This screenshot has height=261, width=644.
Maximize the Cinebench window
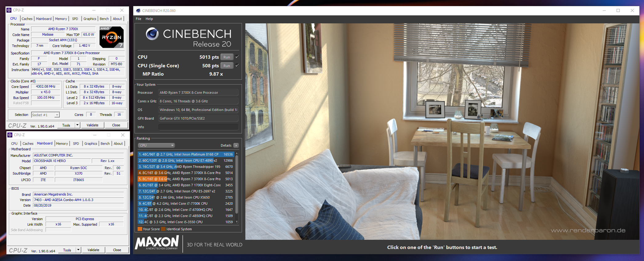coord(618,10)
